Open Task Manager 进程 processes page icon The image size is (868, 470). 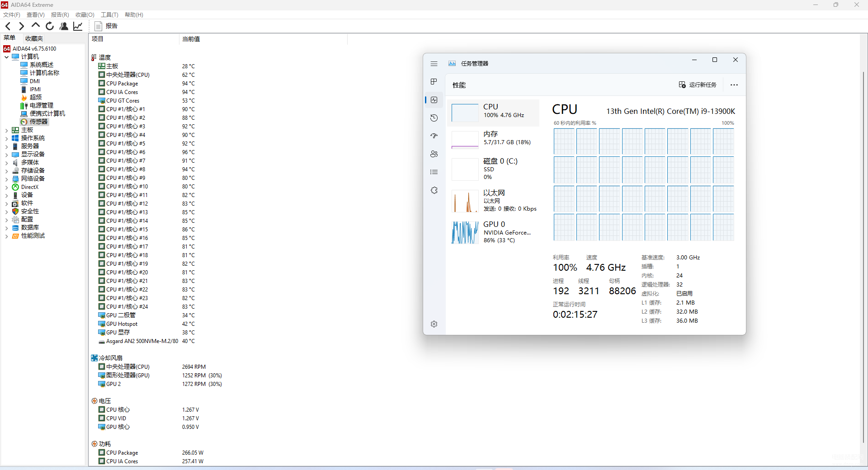[x=434, y=82]
